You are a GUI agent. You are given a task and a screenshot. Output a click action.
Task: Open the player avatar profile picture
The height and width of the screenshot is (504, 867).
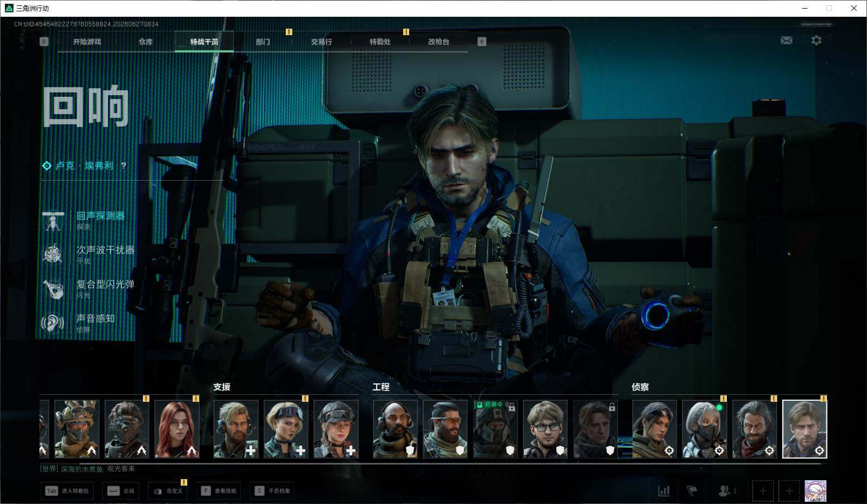click(x=815, y=491)
